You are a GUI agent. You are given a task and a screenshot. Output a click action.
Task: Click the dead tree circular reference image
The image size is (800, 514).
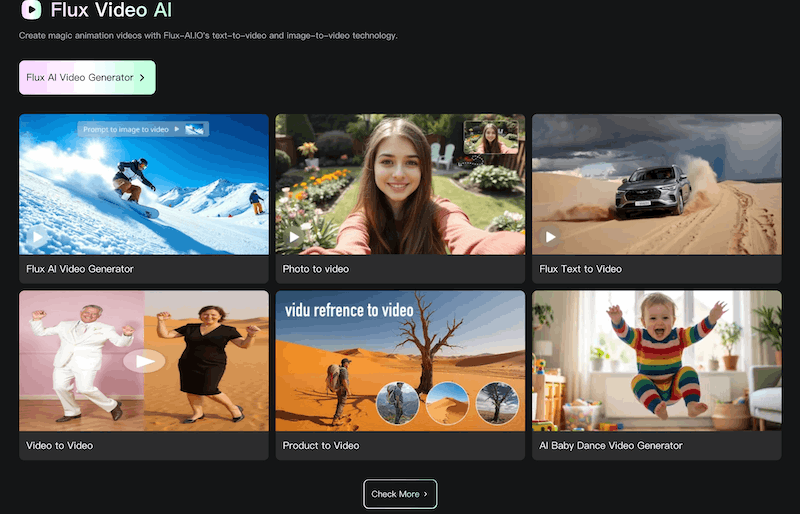tap(497, 403)
